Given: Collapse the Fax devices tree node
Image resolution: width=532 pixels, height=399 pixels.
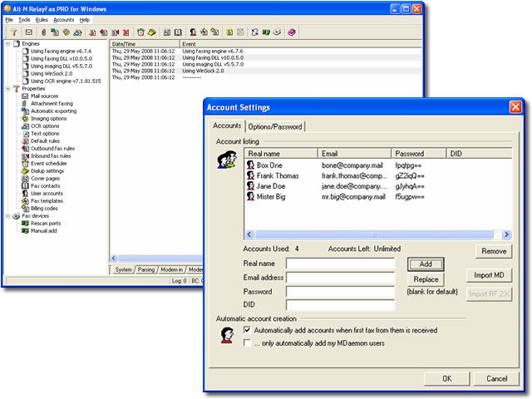Looking at the screenshot, I should 7,216.
